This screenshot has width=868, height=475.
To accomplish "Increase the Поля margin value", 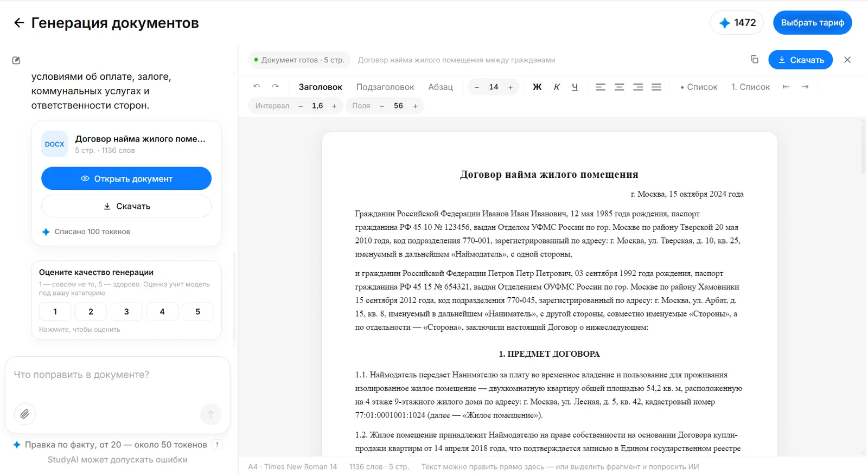I will coord(415,106).
